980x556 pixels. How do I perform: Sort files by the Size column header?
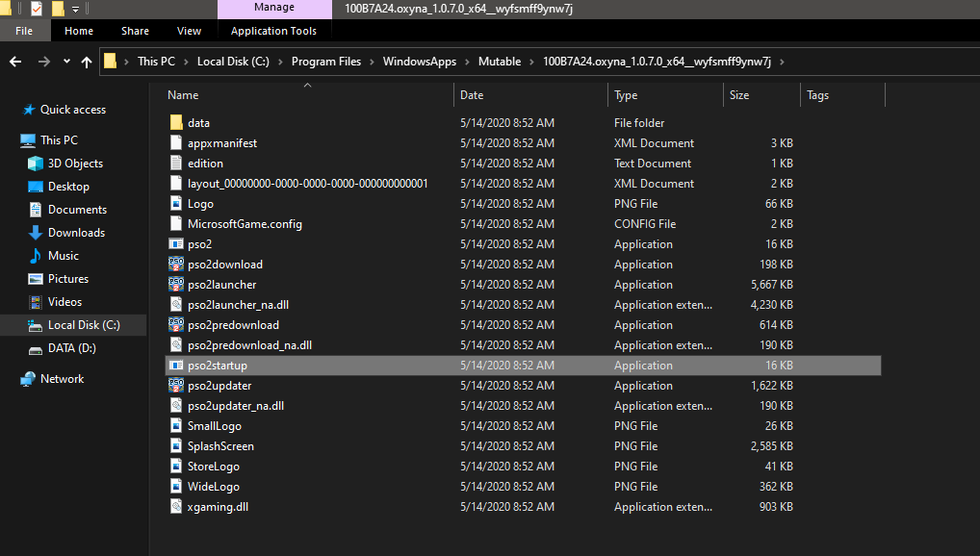coord(739,95)
